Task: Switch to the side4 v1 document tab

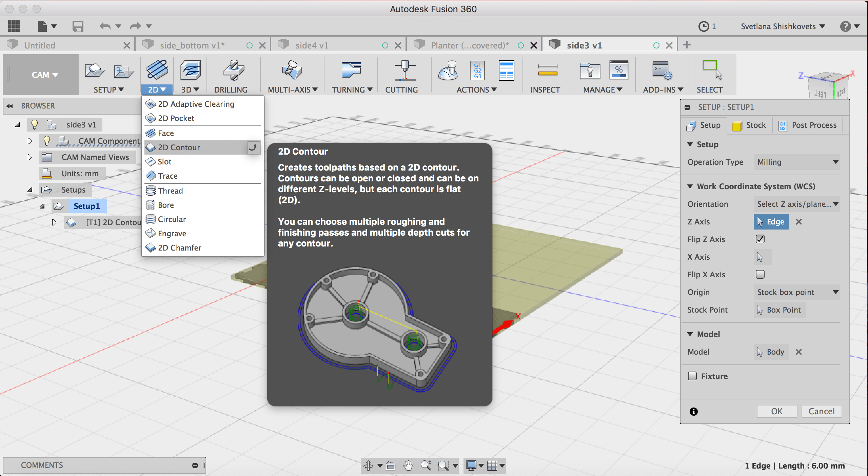Action: click(x=338, y=45)
